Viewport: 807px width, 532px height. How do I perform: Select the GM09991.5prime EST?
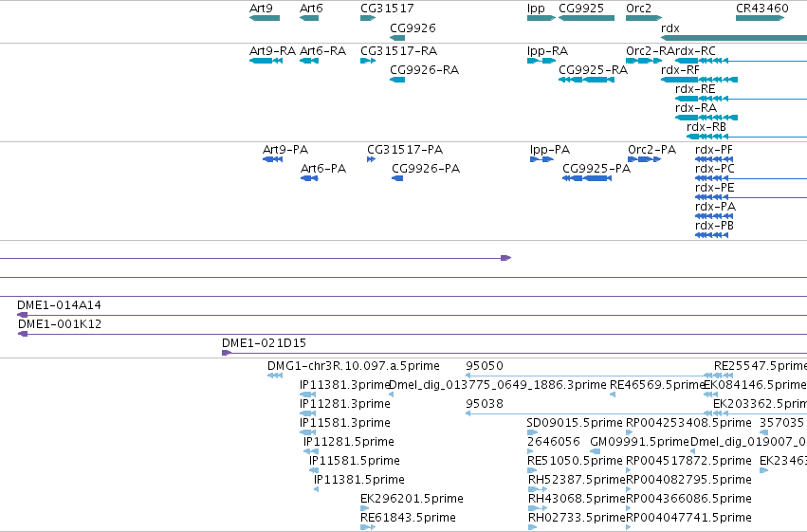pyautogui.click(x=596, y=451)
